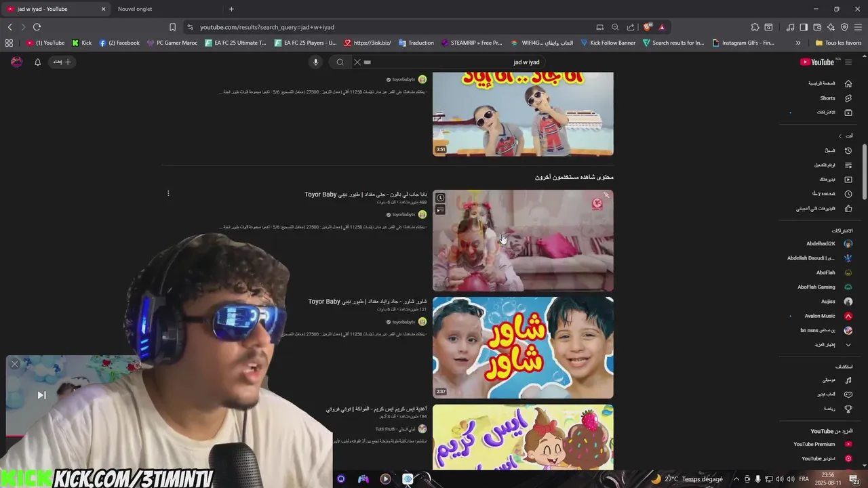Click watch later clock on hovered thumbnail
868x488 pixels.
tap(440, 198)
